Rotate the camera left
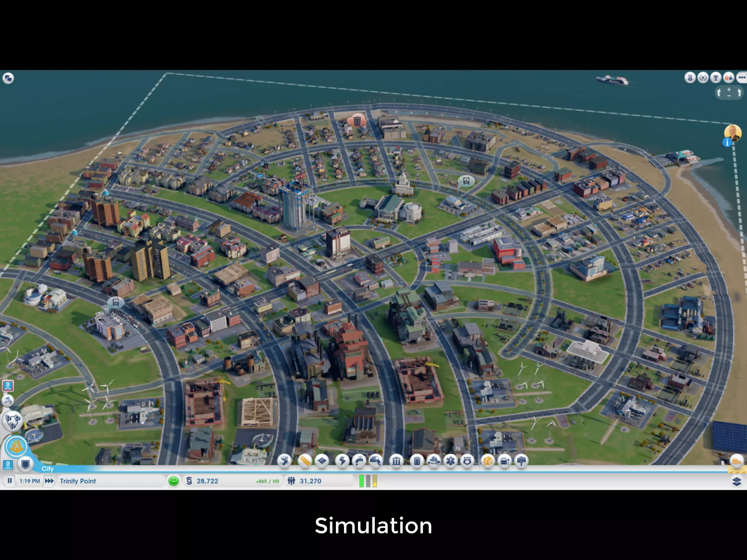 click(719, 93)
